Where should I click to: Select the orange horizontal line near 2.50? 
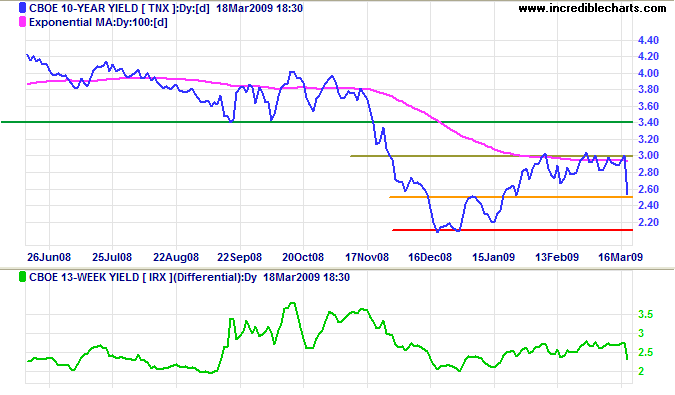tap(511, 197)
